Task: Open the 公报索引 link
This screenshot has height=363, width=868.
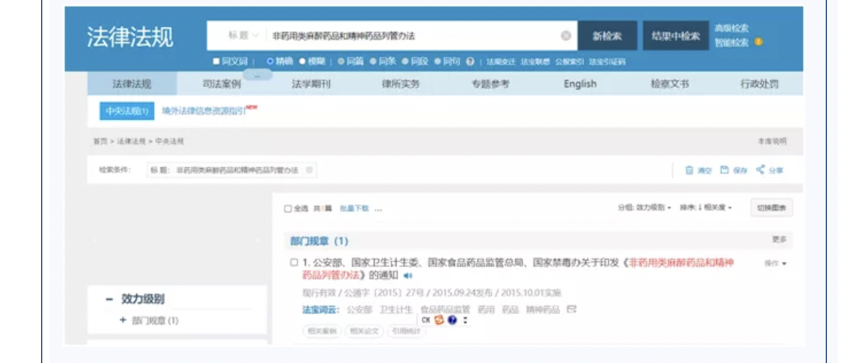Action: click(x=570, y=61)
